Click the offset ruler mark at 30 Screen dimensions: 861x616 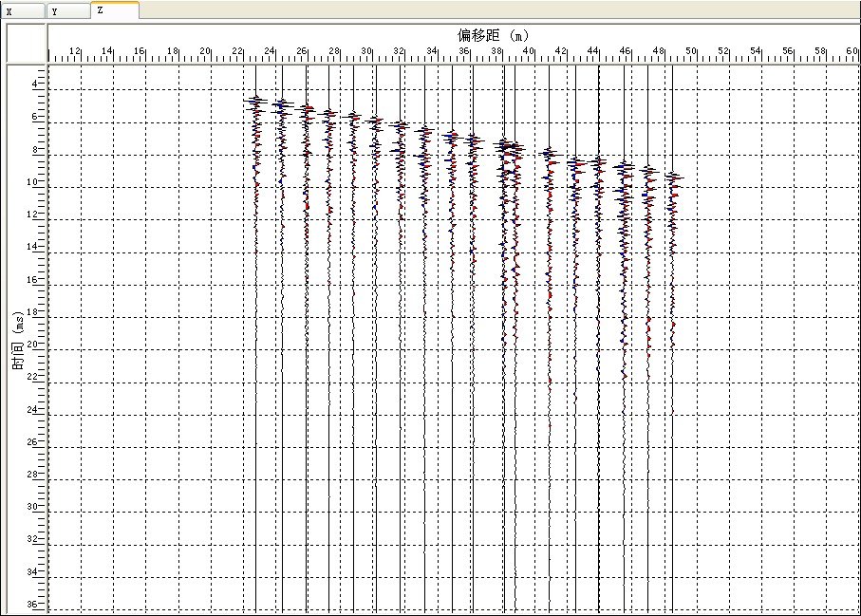366,51
